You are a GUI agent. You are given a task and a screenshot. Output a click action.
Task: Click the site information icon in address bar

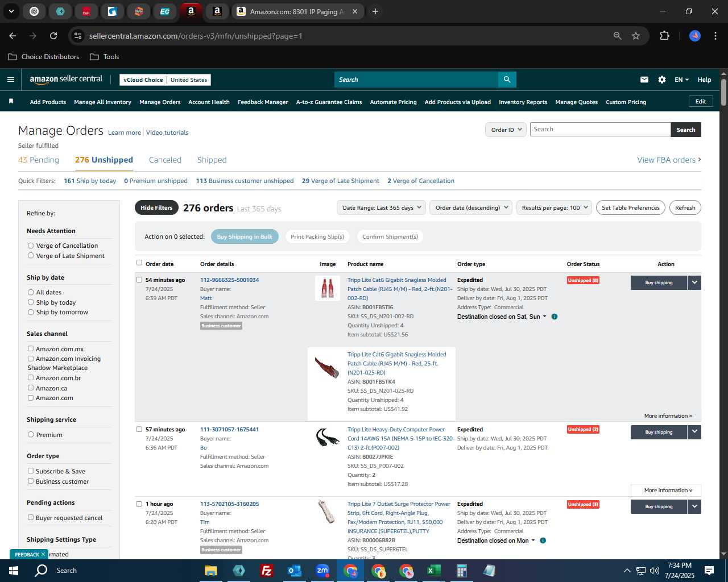click(x=78, y=36)
